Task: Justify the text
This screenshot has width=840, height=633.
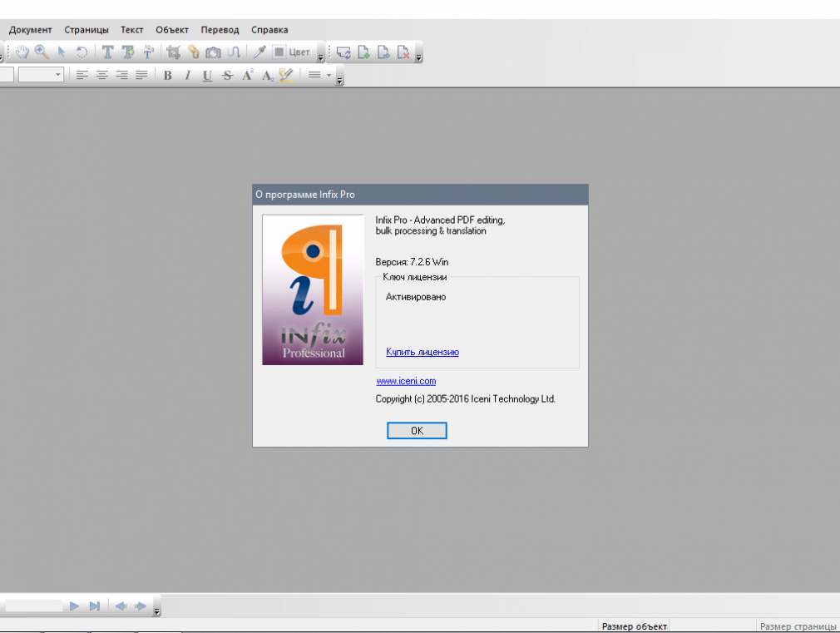Action: [141, 75]
